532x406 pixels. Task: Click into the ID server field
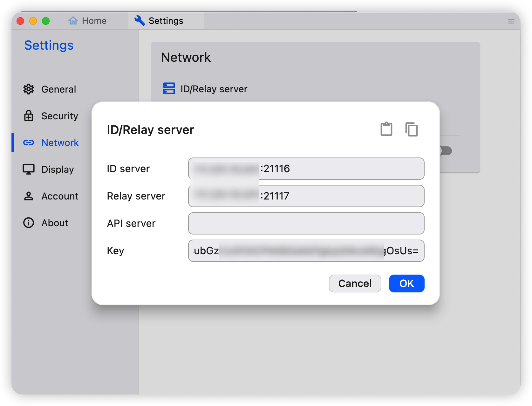click(340, 169)
